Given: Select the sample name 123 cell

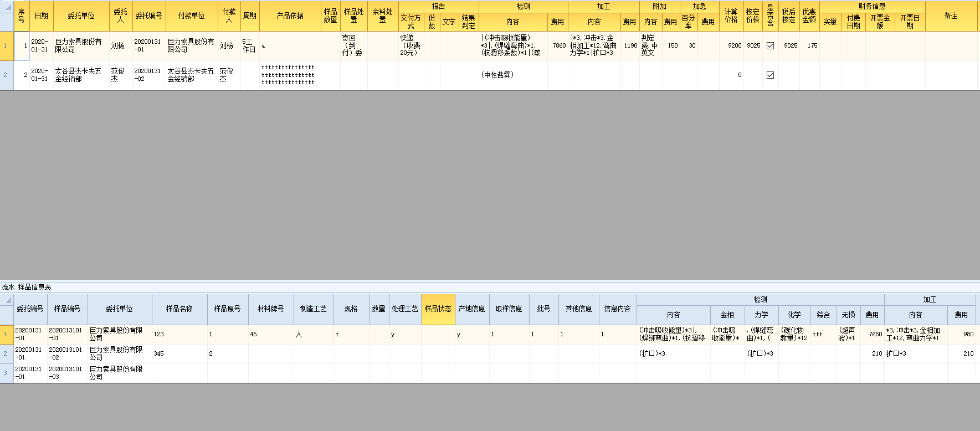Looking at the screenshot, I should (179, 334).
